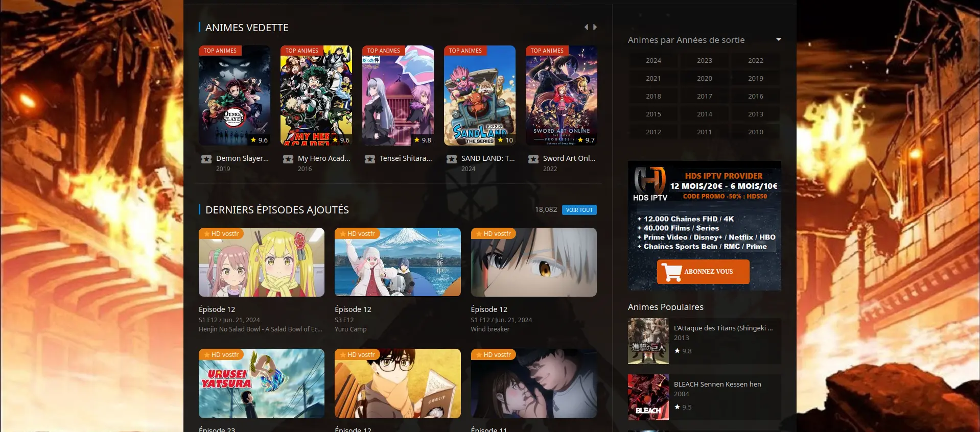Click Demon Slayer title text link
The image size is (980, 432).
click(242, 158)
